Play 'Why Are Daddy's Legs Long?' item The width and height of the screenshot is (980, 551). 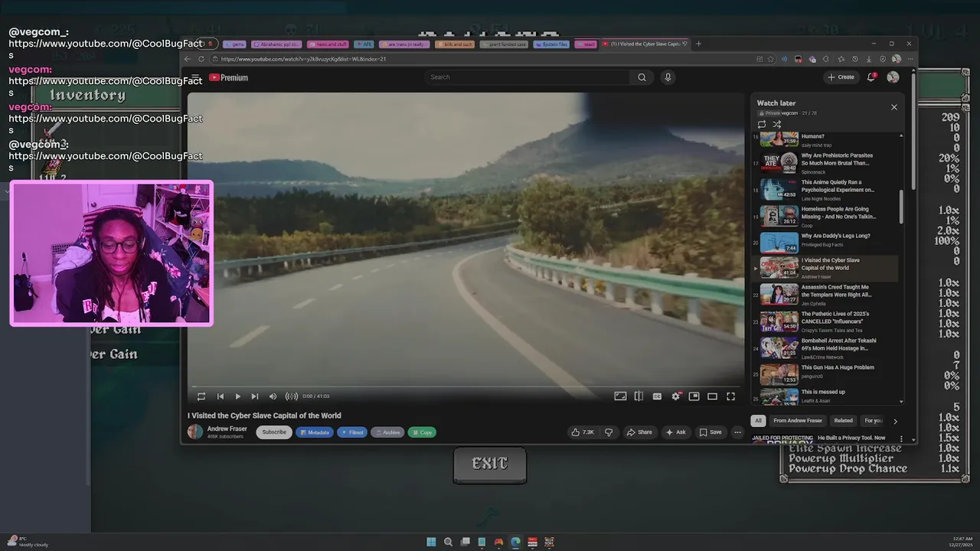coord(825,243)
